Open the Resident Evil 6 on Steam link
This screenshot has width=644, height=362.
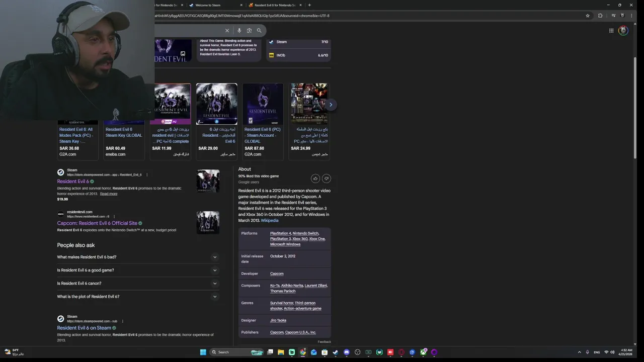click(84, 328)
